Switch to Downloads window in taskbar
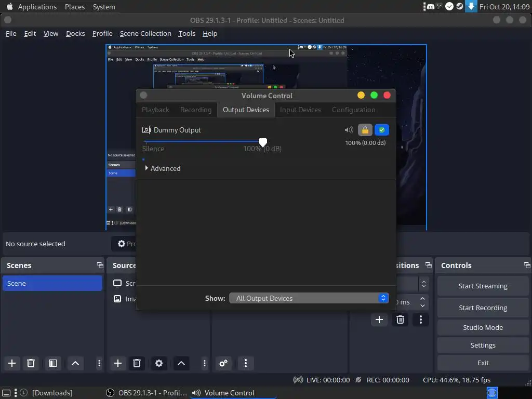The width and height of the screenshot is (532, 399). click(x=46, y=393)
